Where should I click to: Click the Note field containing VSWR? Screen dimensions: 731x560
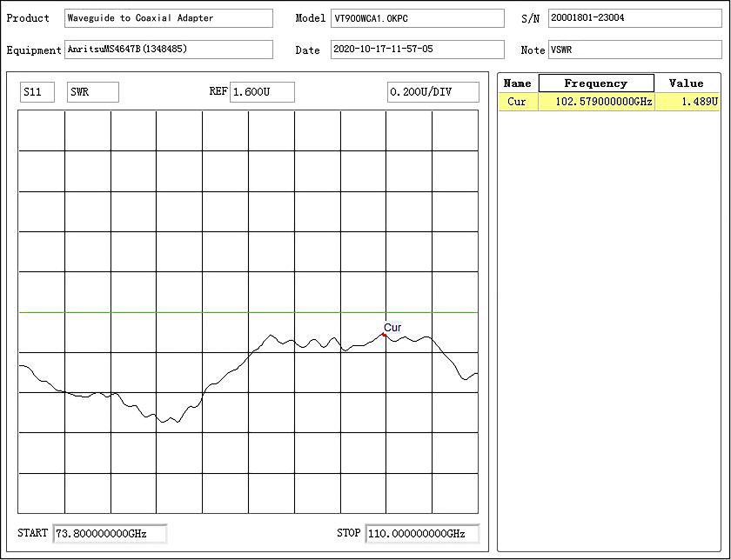[x=634, y=50]
